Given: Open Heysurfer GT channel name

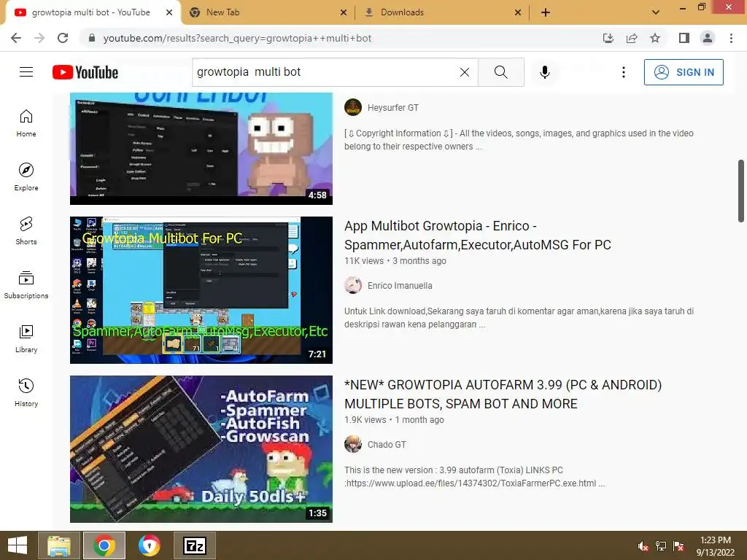Looking at the screenshot, I should tap(393, 108).
